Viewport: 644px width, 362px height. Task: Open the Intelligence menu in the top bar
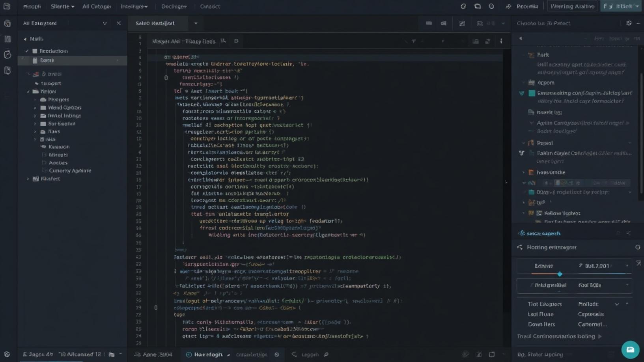click(x=133, y=6)
